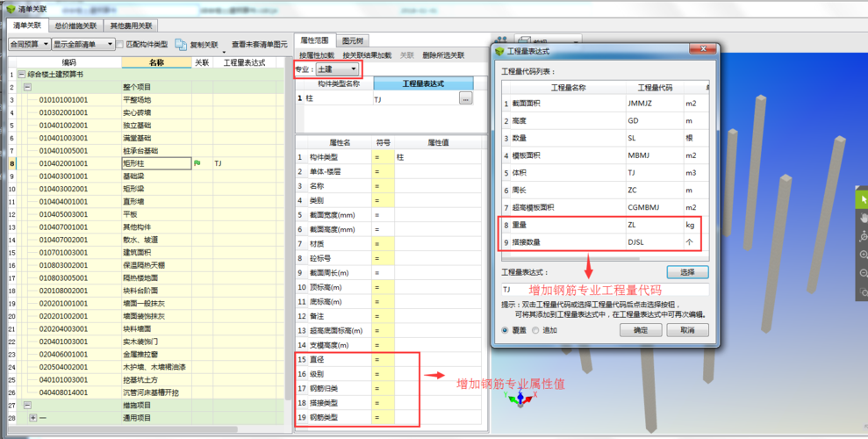
Task: Switch to the 清单关联 tab
Action: [x=27, y=25]
